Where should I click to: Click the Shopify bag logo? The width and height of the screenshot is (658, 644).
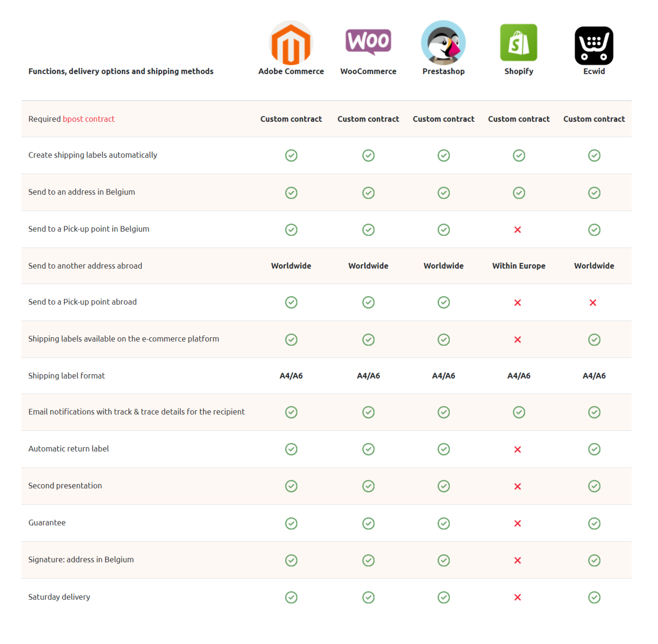point(519,43)
